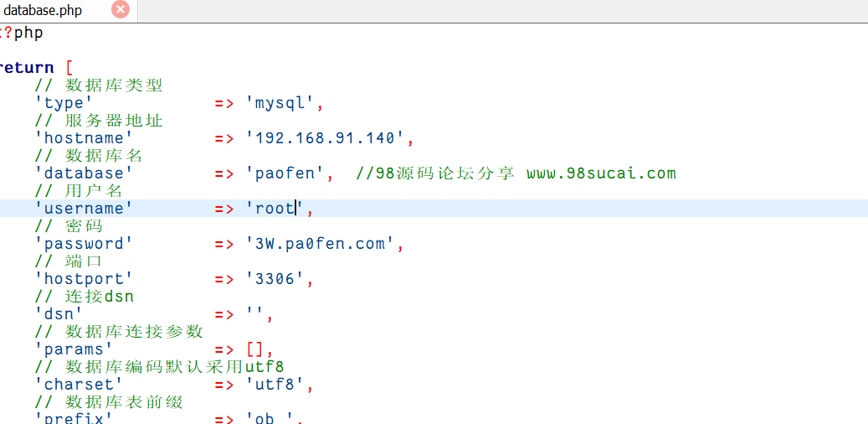Click the 'hostname' array key
The image size is (868, 424).
point(84,138)
